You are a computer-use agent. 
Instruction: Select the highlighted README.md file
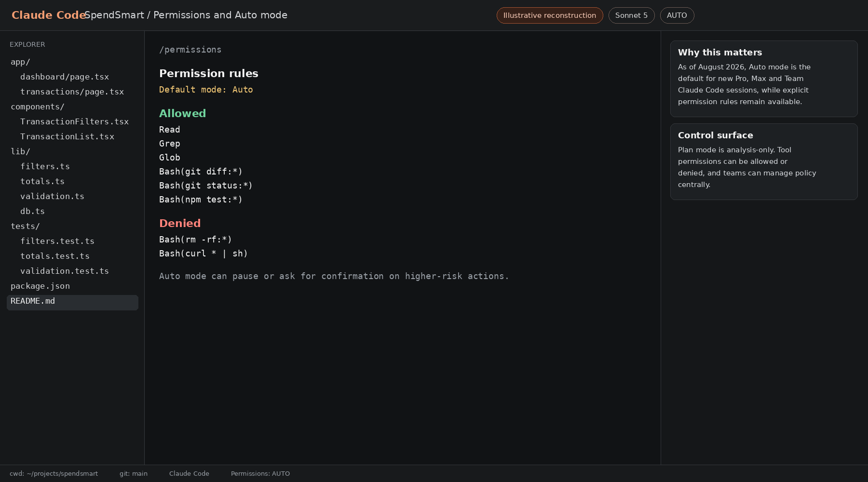[72, 302]
